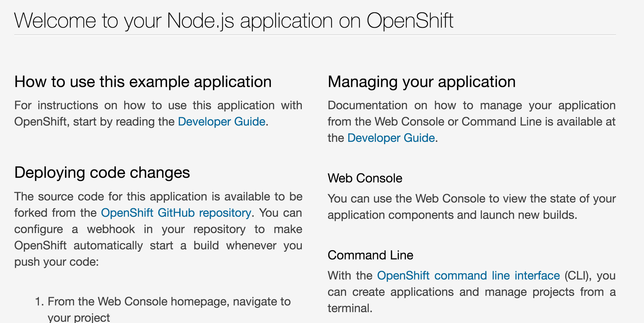Image resolution: width=644 pixels, height=323 pixels.
Task: Open the OpenShift GitHub repository link
Action: pyautogui.click(x=176, y=213)
